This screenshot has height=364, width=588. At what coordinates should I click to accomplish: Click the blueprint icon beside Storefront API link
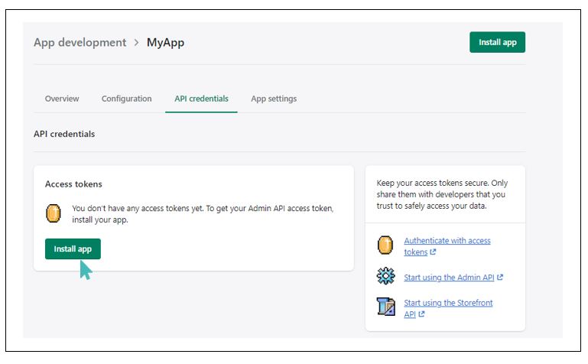(386, 307)
